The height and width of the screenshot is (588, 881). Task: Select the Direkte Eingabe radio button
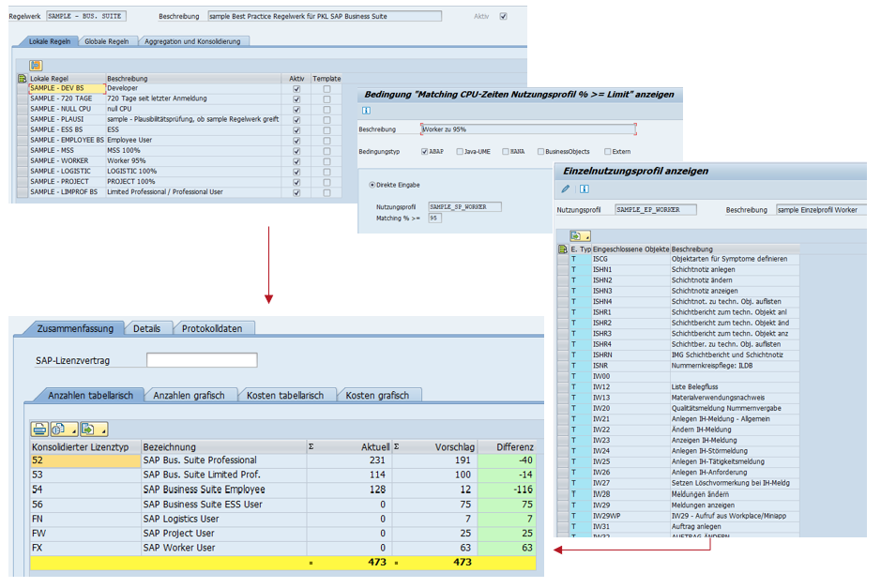[x=372, y=185]
